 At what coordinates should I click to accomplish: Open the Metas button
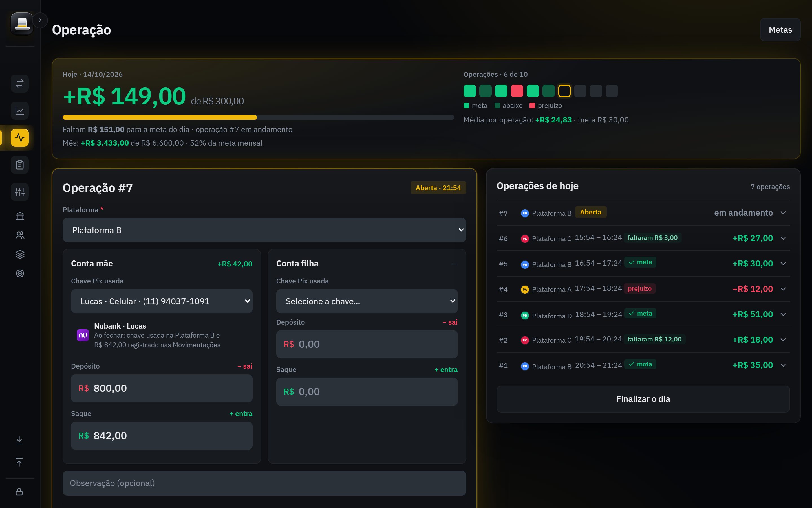(780, 30)
